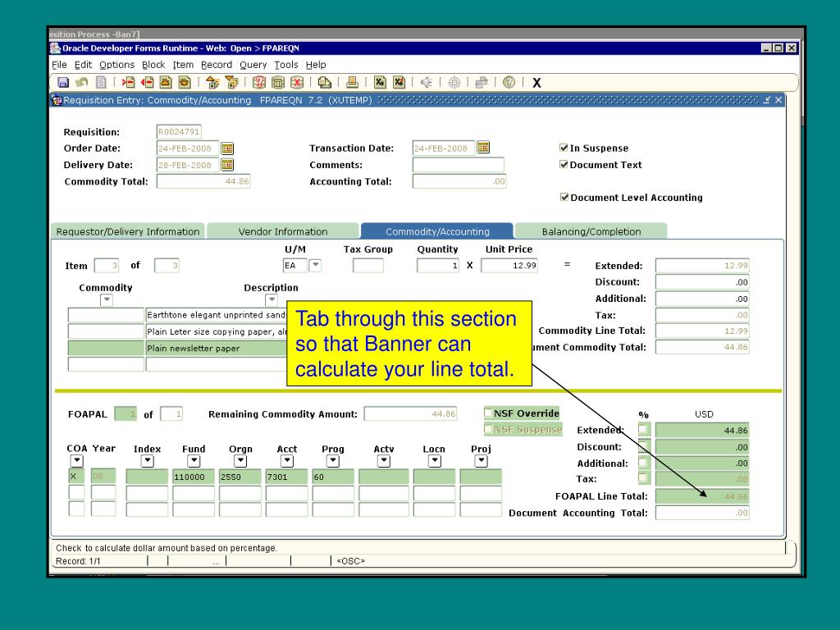Check the NSF Override checkbox

488,413
